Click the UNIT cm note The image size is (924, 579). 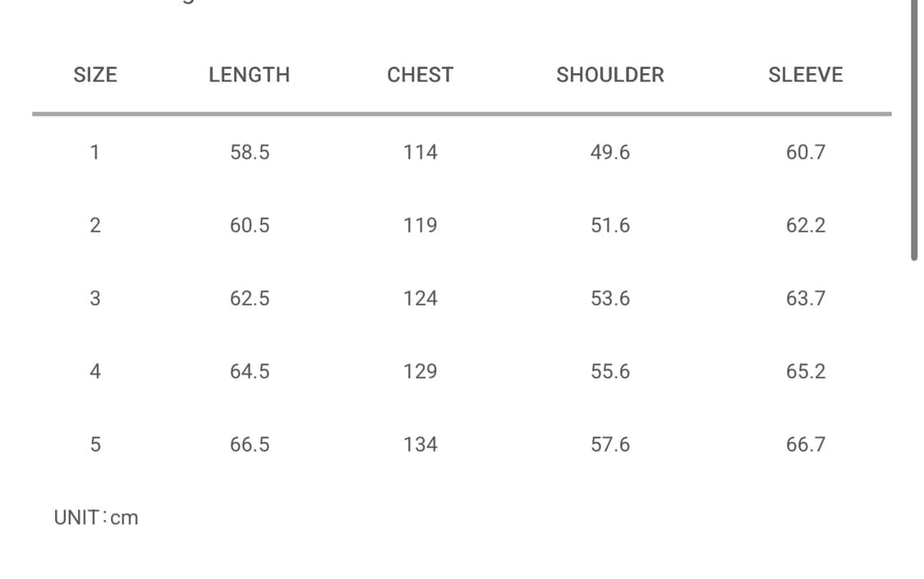(96, 517)
